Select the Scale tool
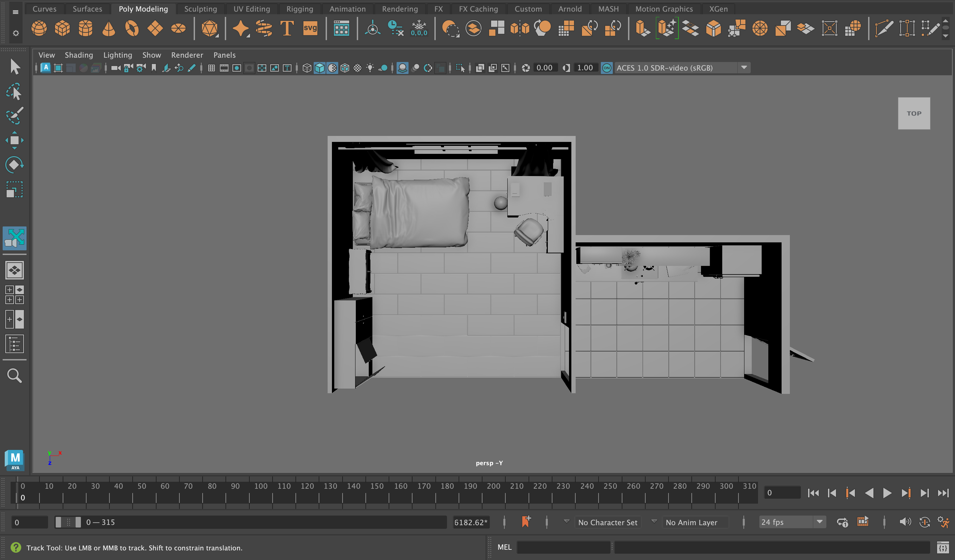The height and width of the screenshot is (560, 955). pos(15,189)
